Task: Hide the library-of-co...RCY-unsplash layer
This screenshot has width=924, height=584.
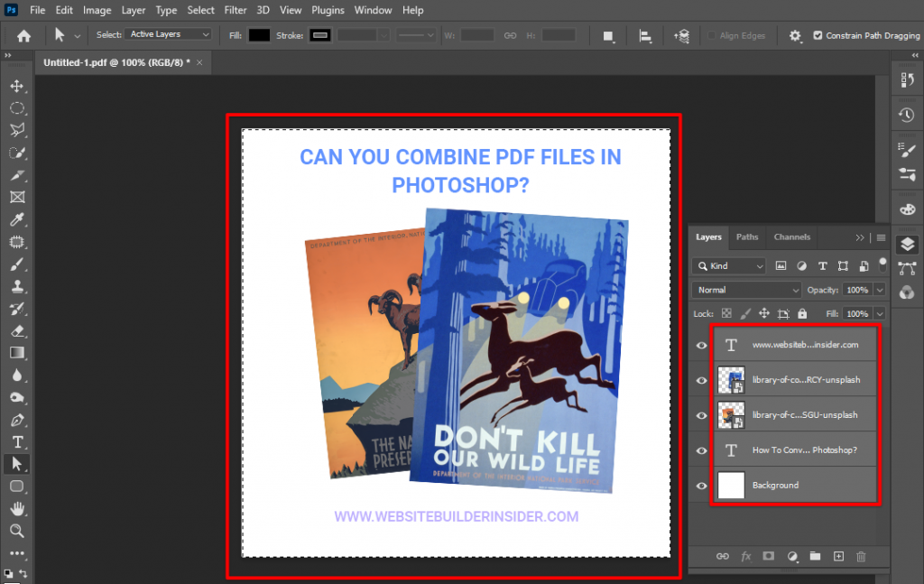Action: pos(701,380)
